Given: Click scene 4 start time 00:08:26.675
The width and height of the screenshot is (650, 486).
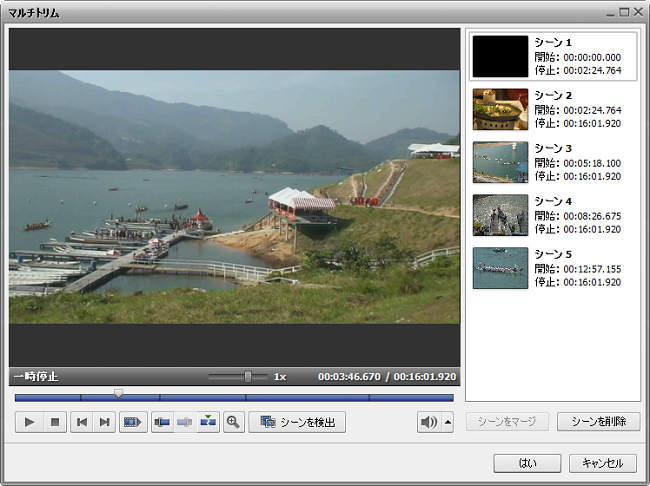Looking at the screenshot, I should click(x=592, y=216).
